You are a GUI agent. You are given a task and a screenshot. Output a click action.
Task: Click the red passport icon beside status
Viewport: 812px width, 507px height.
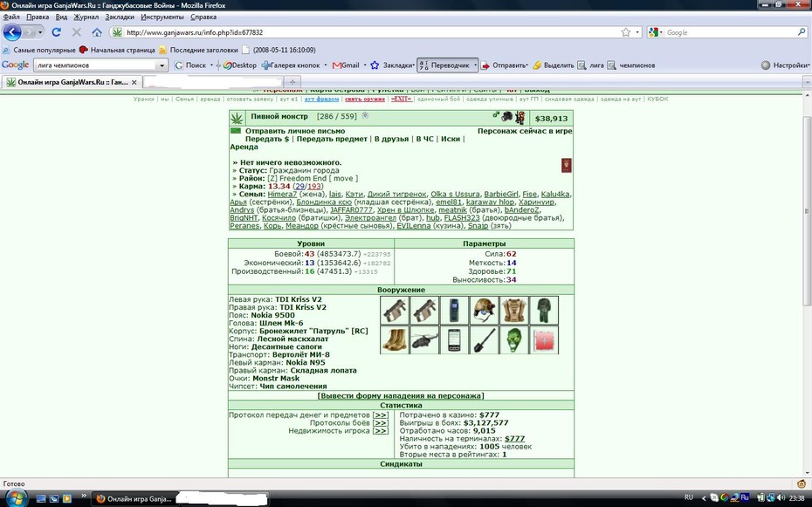point(566,166)
